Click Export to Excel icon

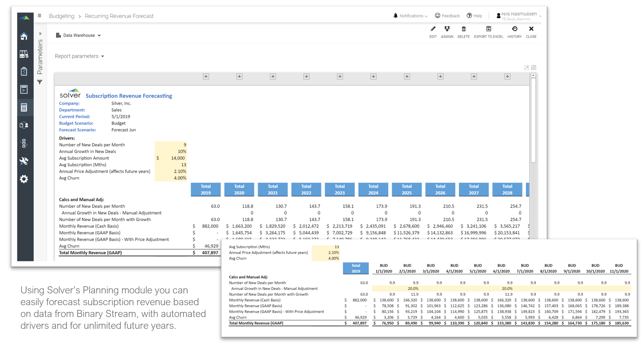tap(488, 29)
